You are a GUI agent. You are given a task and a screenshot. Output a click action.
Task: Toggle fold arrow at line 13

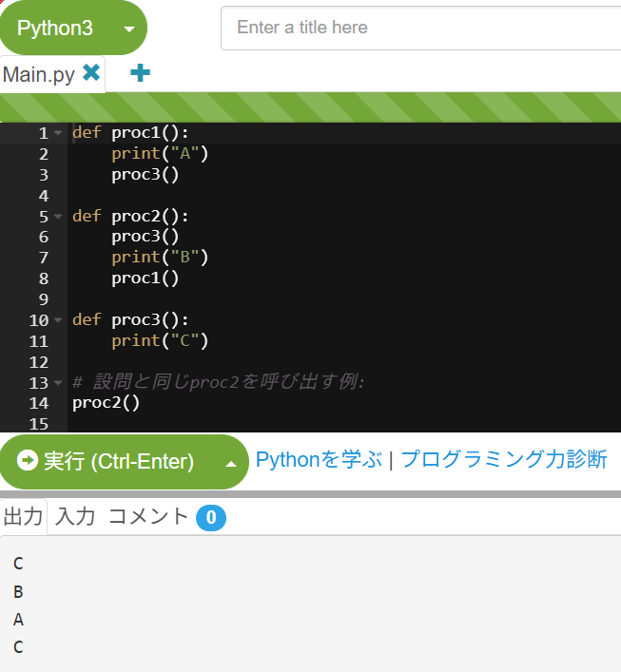[58, 382]
